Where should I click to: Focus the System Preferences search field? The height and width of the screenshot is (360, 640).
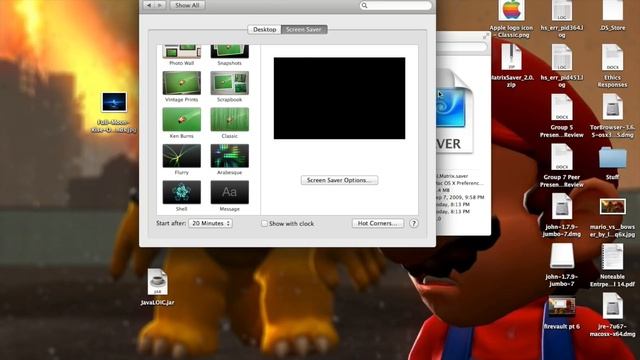[x=396, y=6]
